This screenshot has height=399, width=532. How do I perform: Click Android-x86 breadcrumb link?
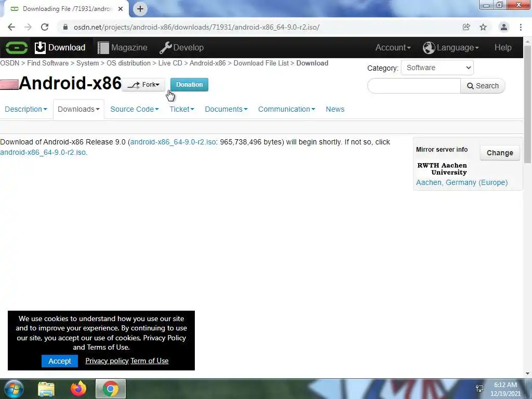coord(208,63)
